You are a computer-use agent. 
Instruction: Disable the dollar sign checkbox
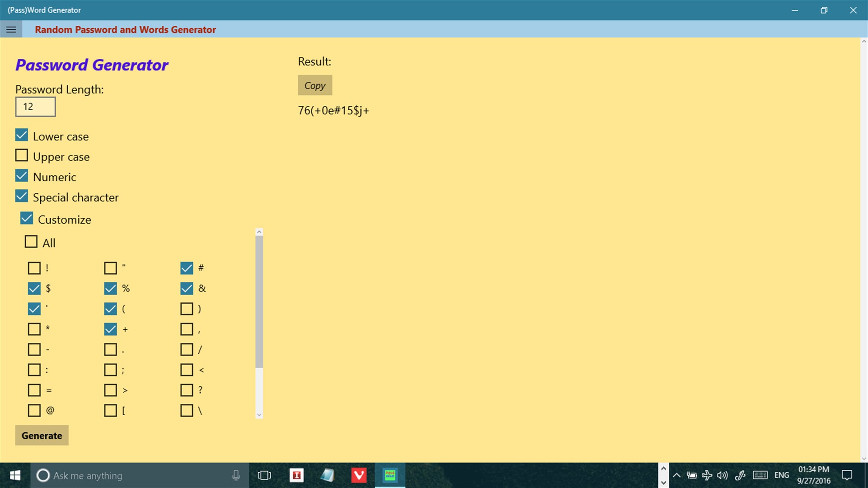click(x=34, y=288)
